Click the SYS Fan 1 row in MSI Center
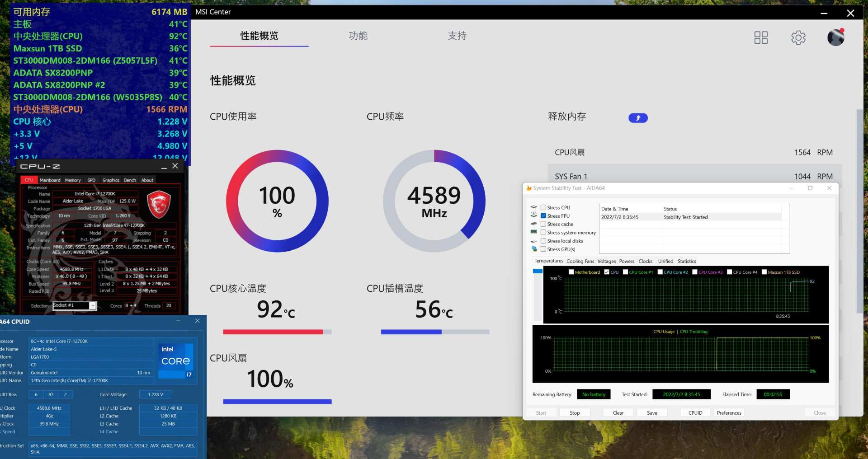The height and width of the screenshot is (459, 868). click(695, 176)
